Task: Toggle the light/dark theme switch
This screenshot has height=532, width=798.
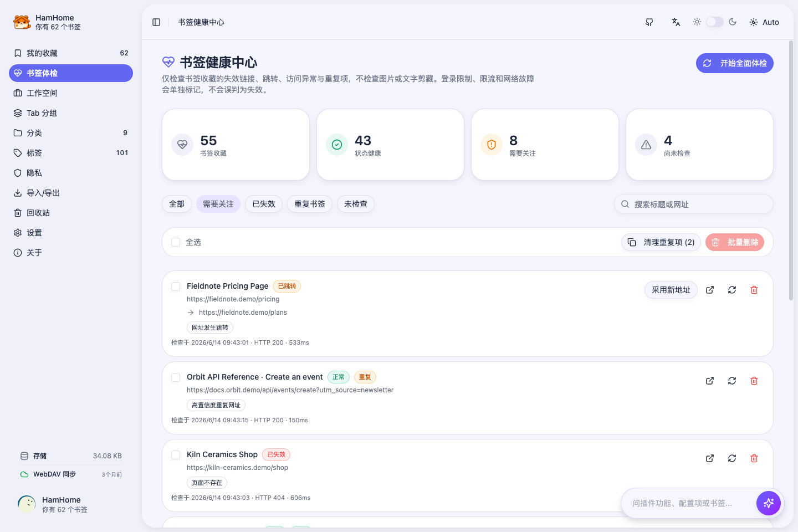Action: point(715,22)
